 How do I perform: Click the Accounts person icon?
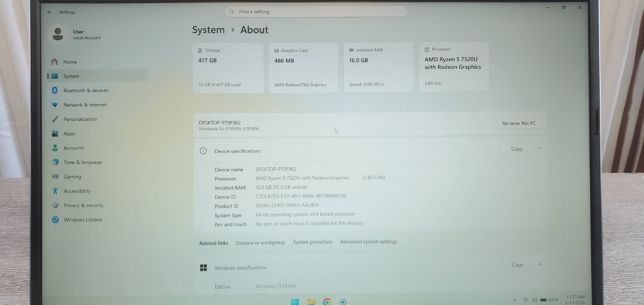click(x=55, y=148)
